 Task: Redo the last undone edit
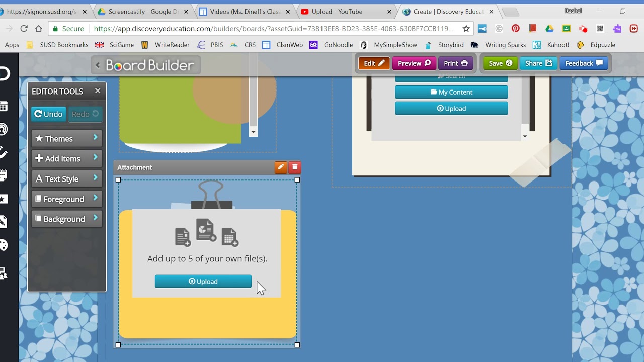coord(85,114)
